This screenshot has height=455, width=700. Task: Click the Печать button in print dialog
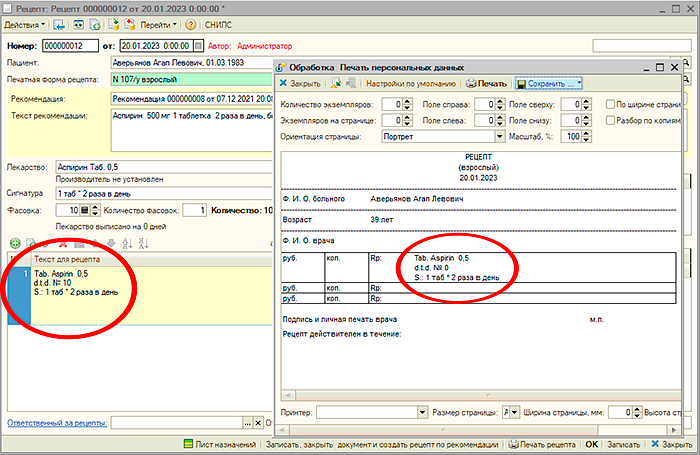click(486, 84)
